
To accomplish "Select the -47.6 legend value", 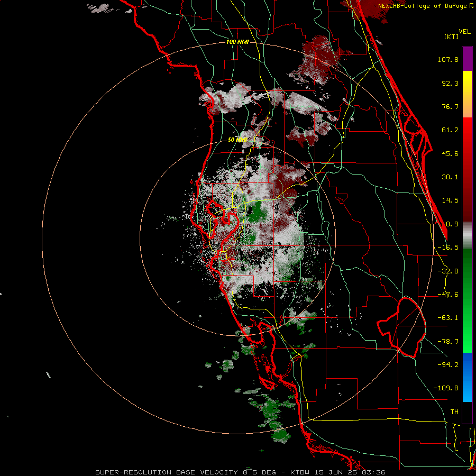I will pyautogui.click(x=448, y=295).
